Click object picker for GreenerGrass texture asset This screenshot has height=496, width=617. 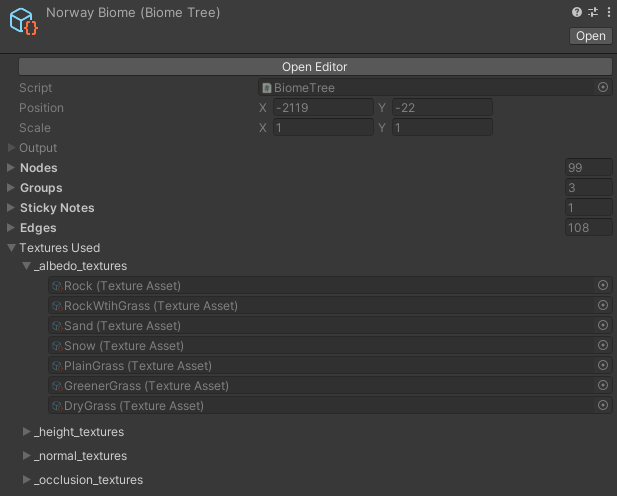pos(602,385)
